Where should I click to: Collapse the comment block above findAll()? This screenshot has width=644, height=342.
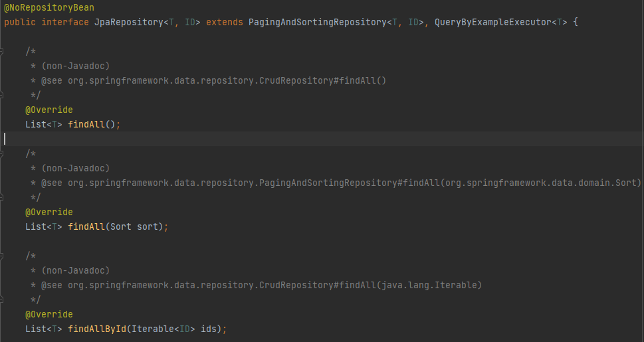tap(1, 51)
